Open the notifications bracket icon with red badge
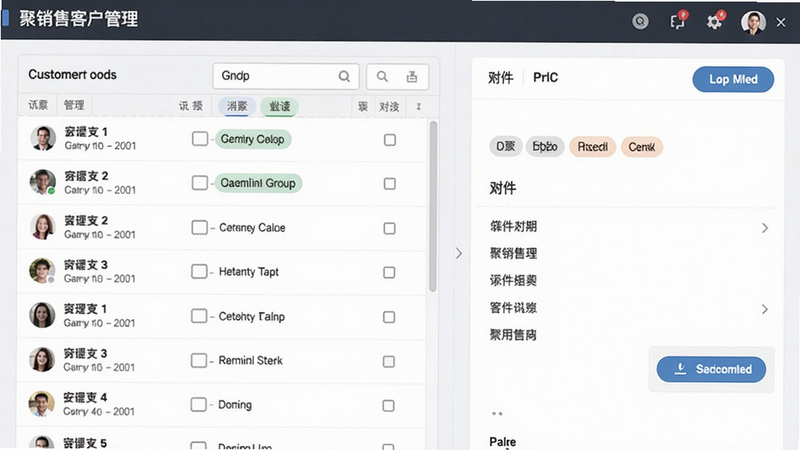Viewport: 800px width, 450px height. coord(678,21)
